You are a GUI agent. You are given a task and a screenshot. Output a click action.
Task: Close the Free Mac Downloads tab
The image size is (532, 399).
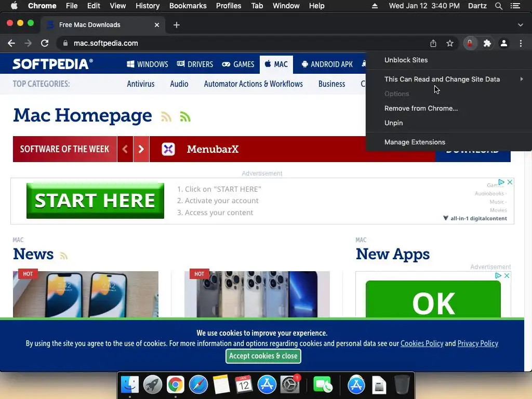tap(157, 25)
